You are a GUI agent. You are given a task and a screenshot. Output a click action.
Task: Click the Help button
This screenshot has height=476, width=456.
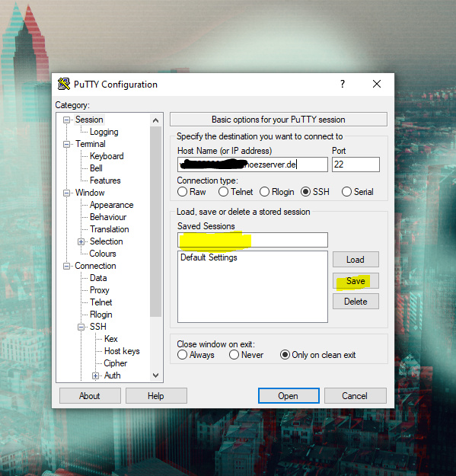(156, 396)
